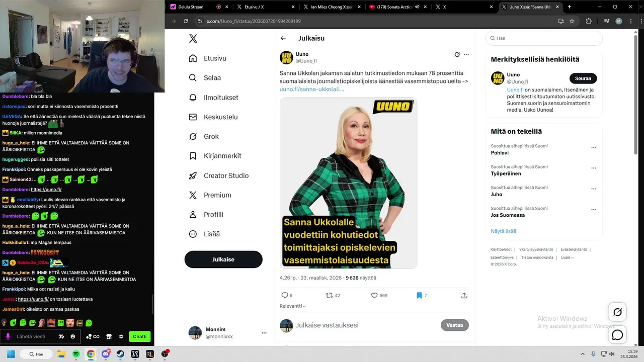The width and height of the screenshot is (644, 362).
Task: Open a new browser tab
Action: 570,7
